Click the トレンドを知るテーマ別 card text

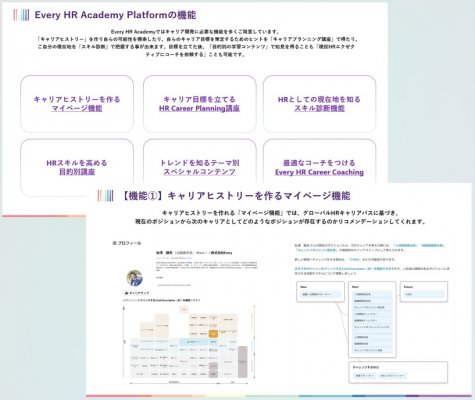pyautogui.click(x=199, y=163)
